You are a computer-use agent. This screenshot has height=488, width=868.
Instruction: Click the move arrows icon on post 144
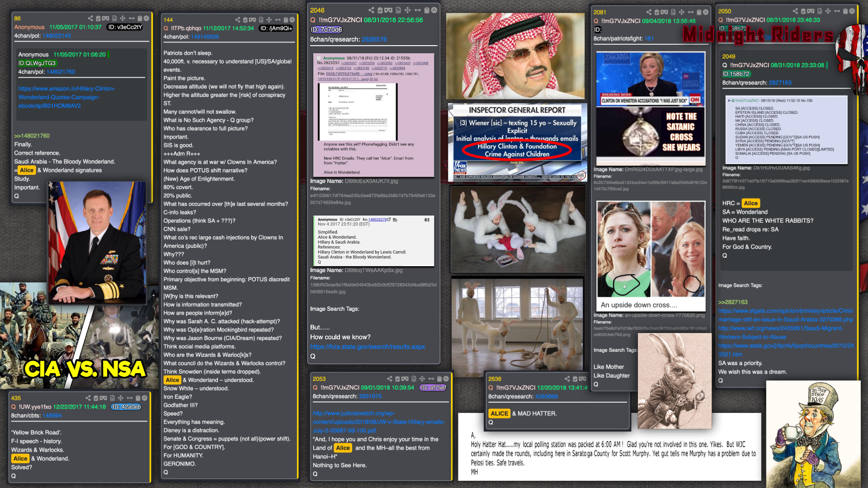tap(269, 20)
